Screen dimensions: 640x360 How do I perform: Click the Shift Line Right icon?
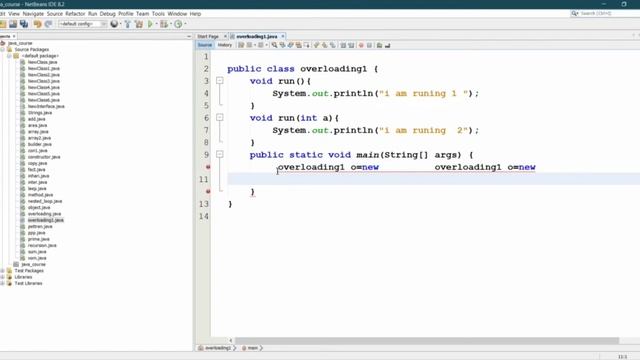(351, 45)
